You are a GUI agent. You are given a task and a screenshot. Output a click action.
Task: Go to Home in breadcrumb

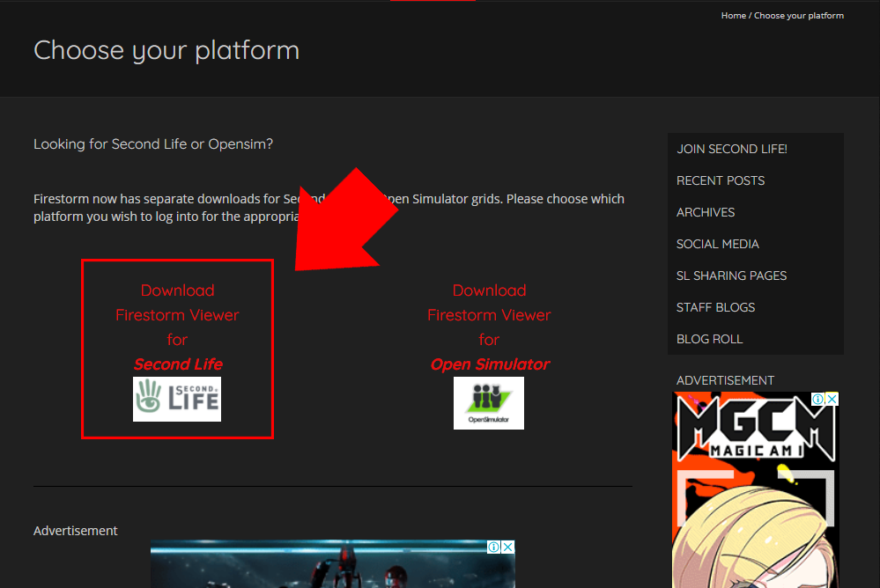(x=733, y=16)
